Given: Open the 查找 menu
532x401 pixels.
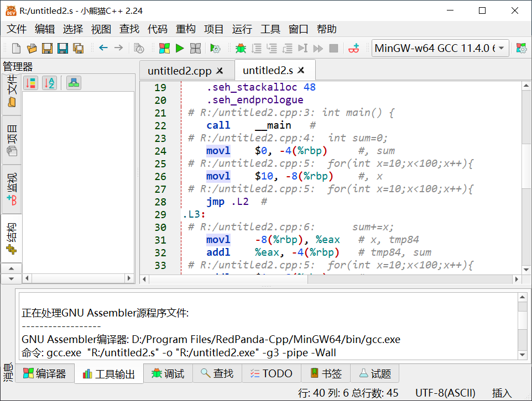Looking at the screenshot, I should 129,29.
